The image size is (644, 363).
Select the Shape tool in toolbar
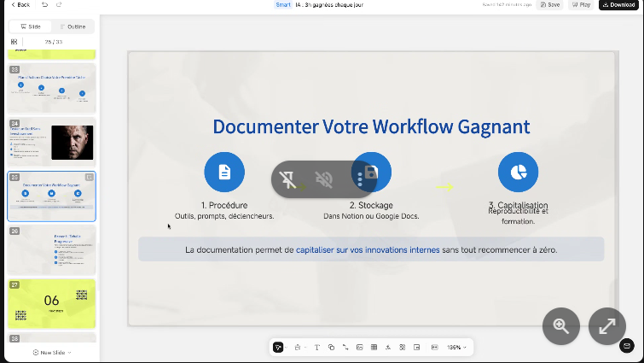point(332,348)
